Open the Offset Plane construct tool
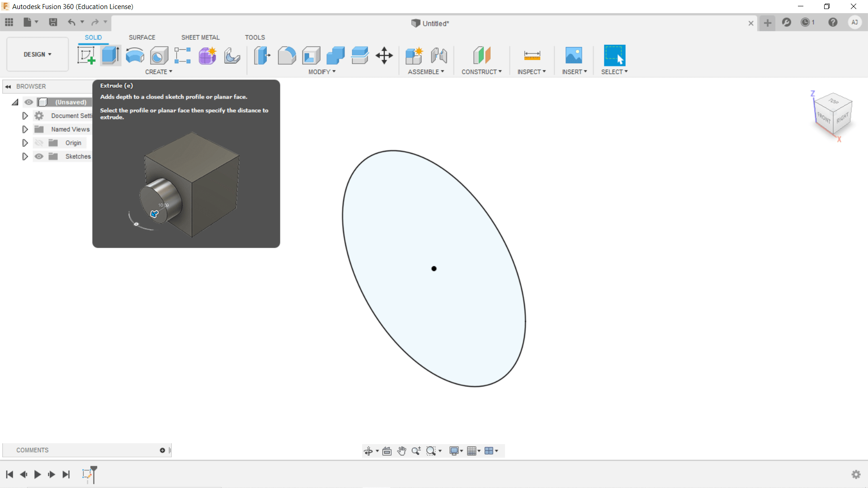Image resolution: width=868 pixels, height=488 pixels. coord(481,56)
